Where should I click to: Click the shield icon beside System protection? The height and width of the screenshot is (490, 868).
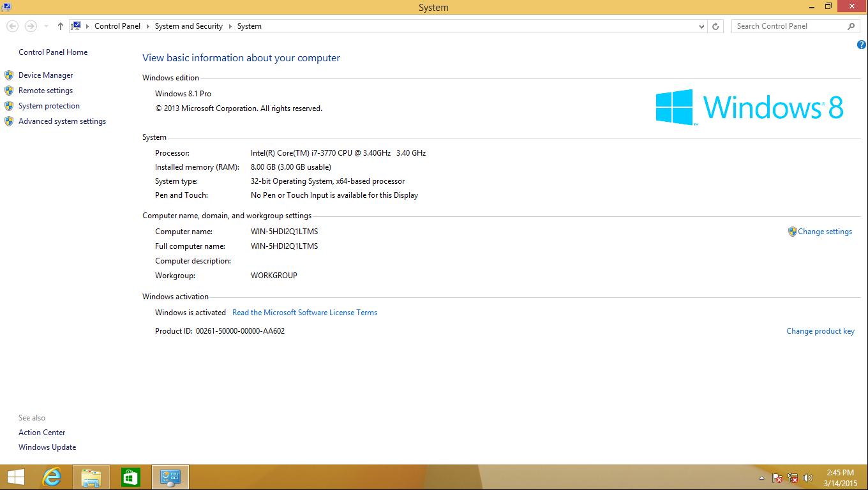[x=9, y=106]
